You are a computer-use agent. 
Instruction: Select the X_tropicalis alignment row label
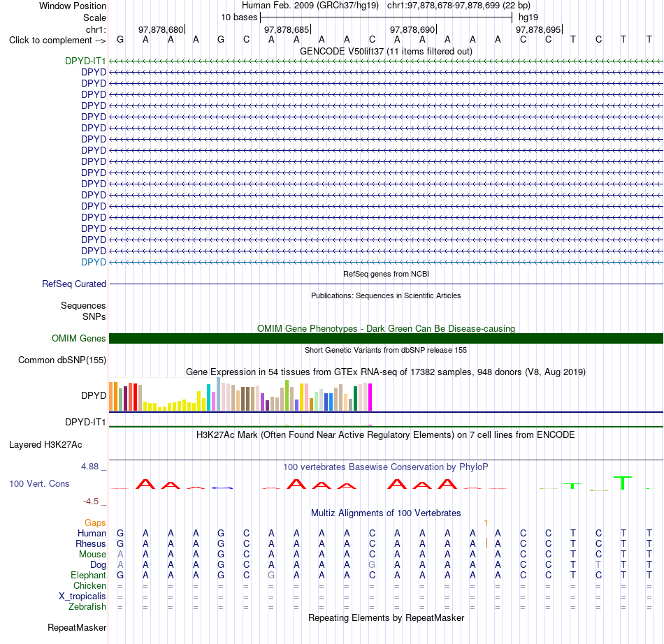click(x=82, y=597)
